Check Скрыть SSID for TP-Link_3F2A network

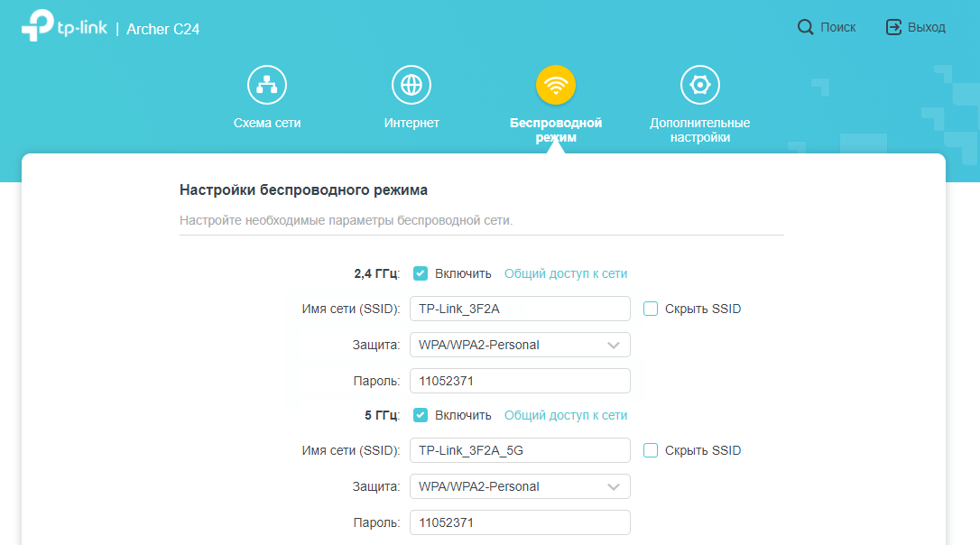(651, 309)
